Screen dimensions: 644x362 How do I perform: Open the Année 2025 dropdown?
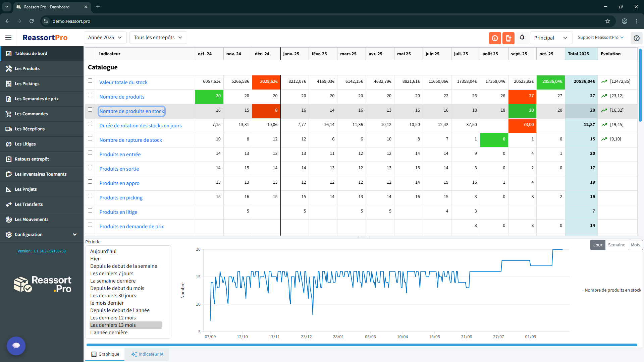[105, 38]
